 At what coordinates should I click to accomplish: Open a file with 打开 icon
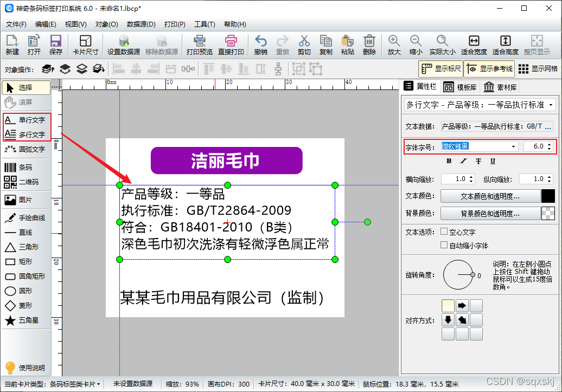click(x=34, y=45)
